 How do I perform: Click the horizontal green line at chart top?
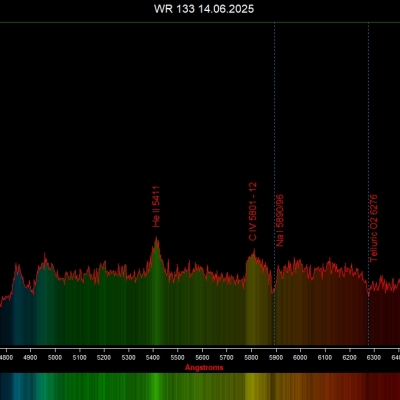tap(200, 23)
